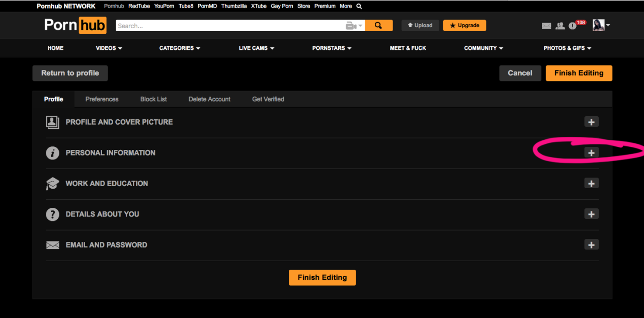Image resolution: width=644 pixels, height=318 pixels.
Task: Click the Work and Education graduation cap icon
Action: [x=52, y=184]
